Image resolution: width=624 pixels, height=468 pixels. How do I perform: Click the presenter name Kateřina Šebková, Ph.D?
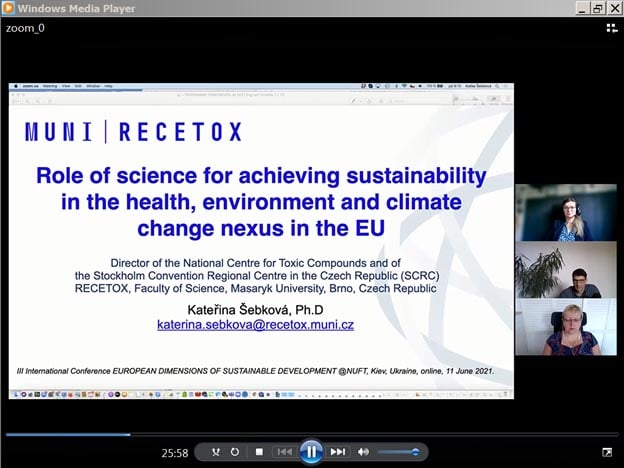[x=255, y=310]
